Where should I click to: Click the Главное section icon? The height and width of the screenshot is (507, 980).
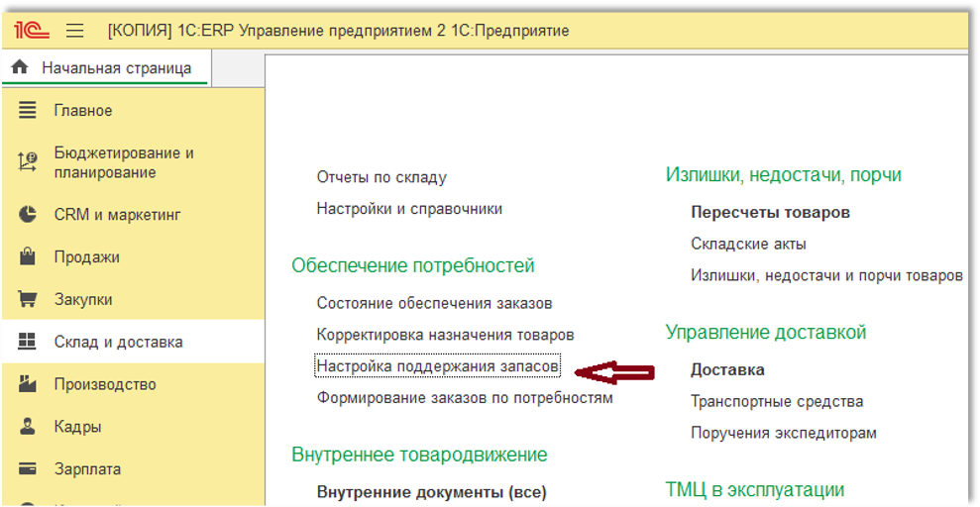(27, 111)
